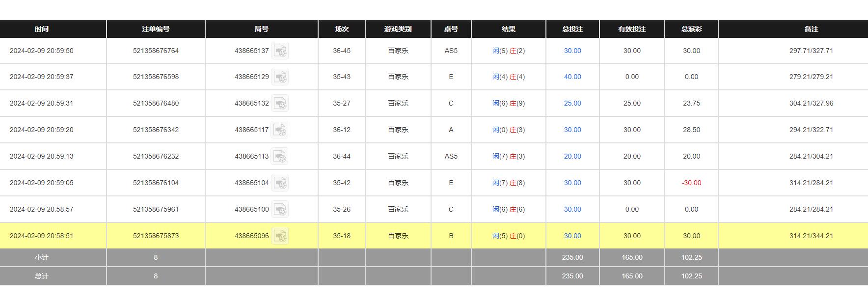Select the 小计 subtotal row label
The height and width of the screenshot is (301, 868).
pyautogui.click(x=42, y=258)
